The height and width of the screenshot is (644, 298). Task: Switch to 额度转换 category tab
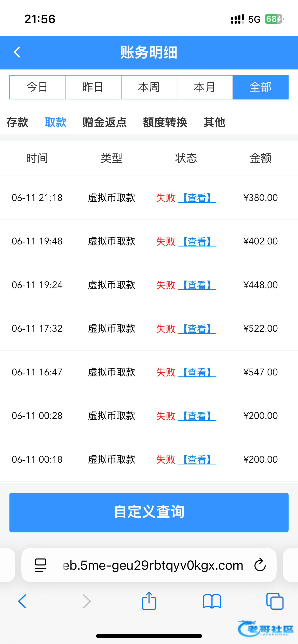click(165, 122)
